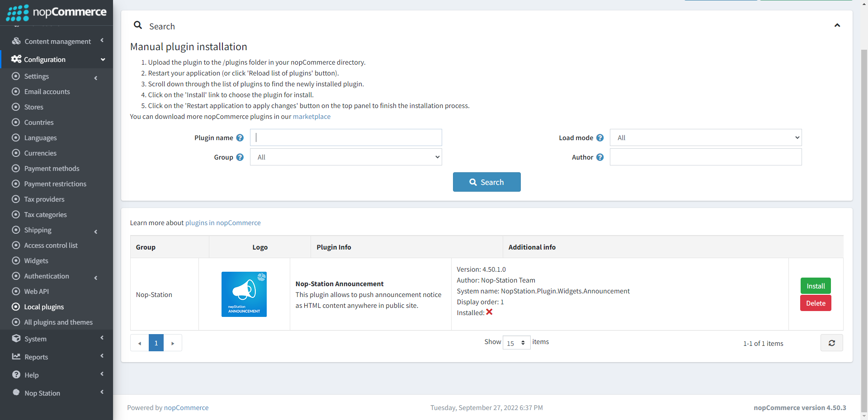Select page 1 in pagination
This screenshot has width=868, height=420.
click(156, 343)
